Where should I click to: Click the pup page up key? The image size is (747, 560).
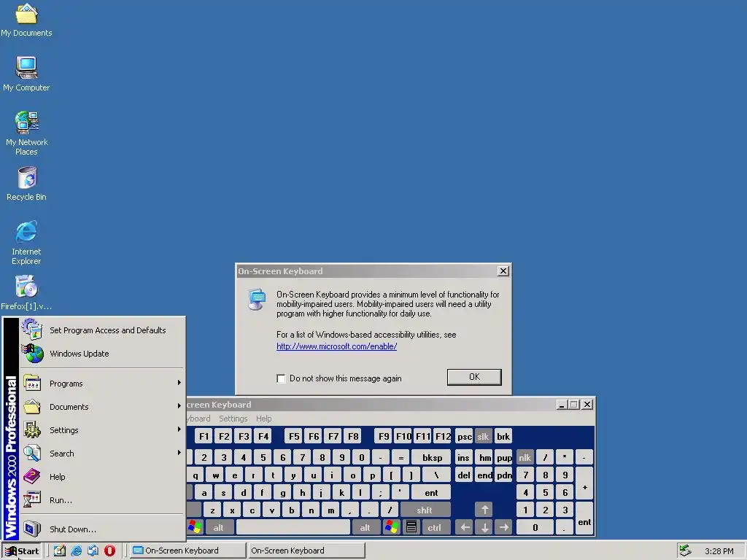click(504, 457)
